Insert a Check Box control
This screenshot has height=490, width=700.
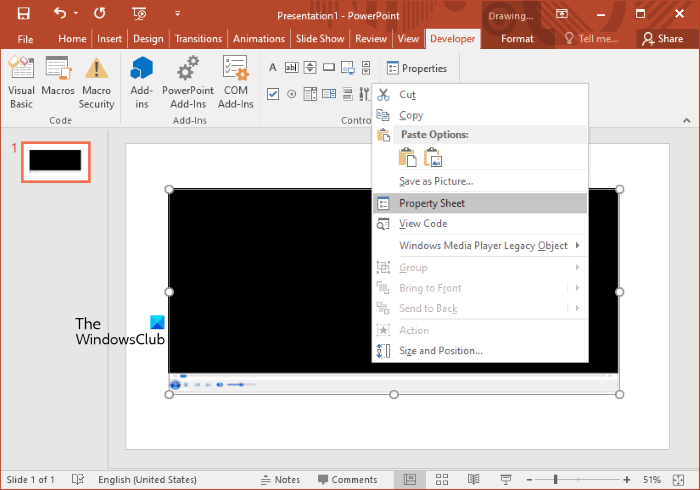tap(273, 94)
